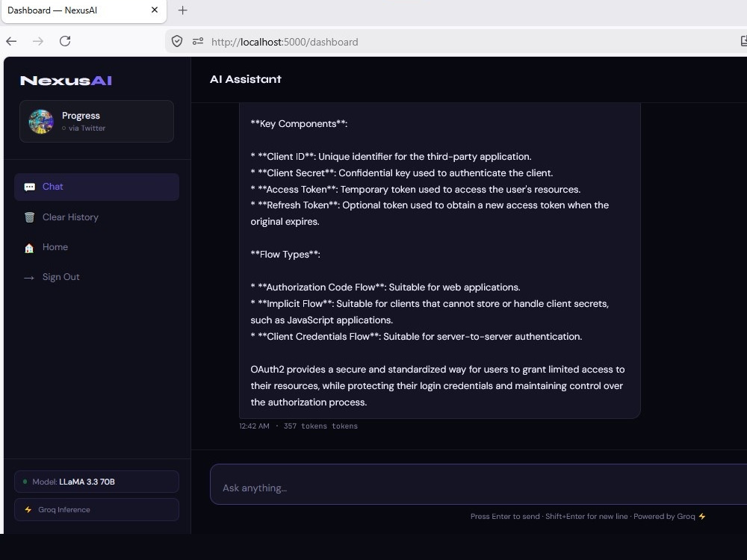Click the NexusAI logo
Viewport: 747px width, 560px height.
pyautogui.click(x=66, y=81)
